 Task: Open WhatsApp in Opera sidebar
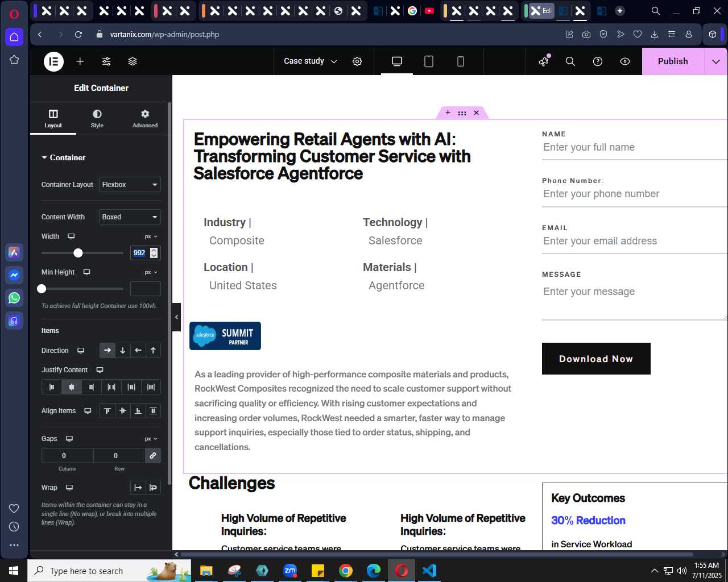(14, 298)
